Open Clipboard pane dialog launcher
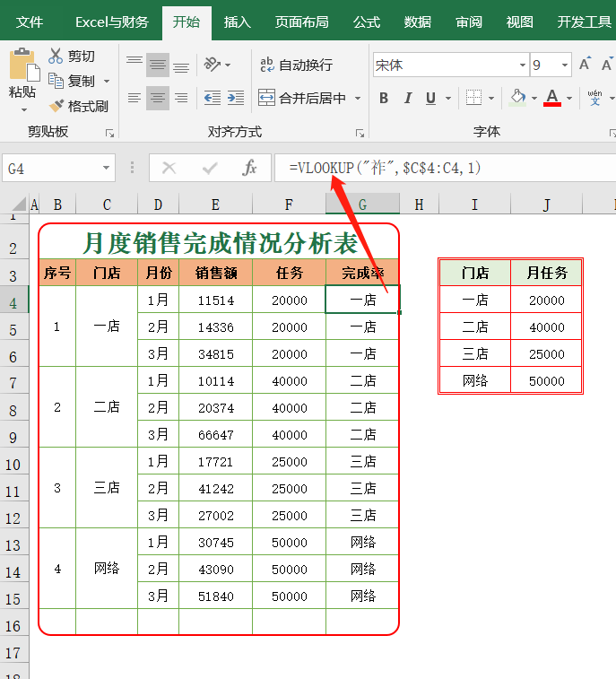The image size is (616, 679). coord(110,134)
